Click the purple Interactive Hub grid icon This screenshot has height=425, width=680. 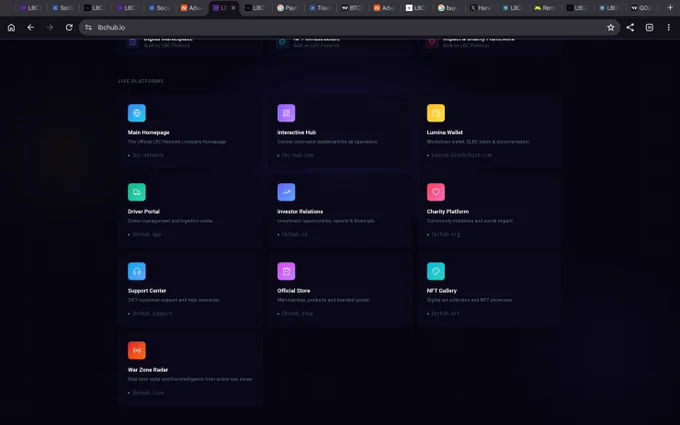coord(286,113)
